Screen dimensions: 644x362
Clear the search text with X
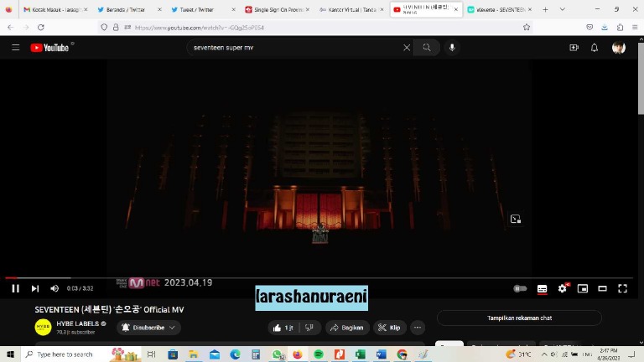407,48
